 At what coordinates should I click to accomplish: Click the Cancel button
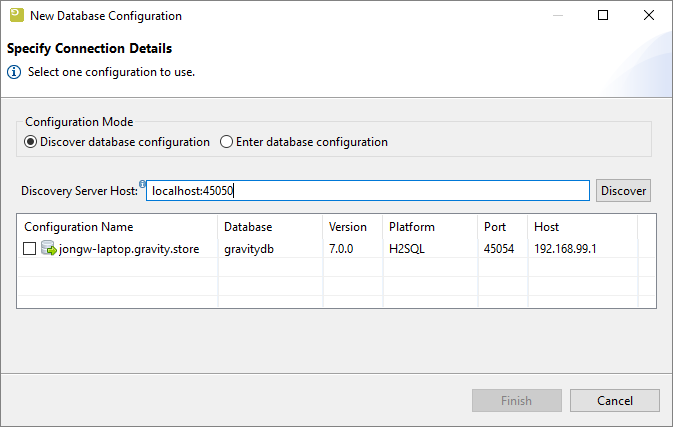(614, 401)
